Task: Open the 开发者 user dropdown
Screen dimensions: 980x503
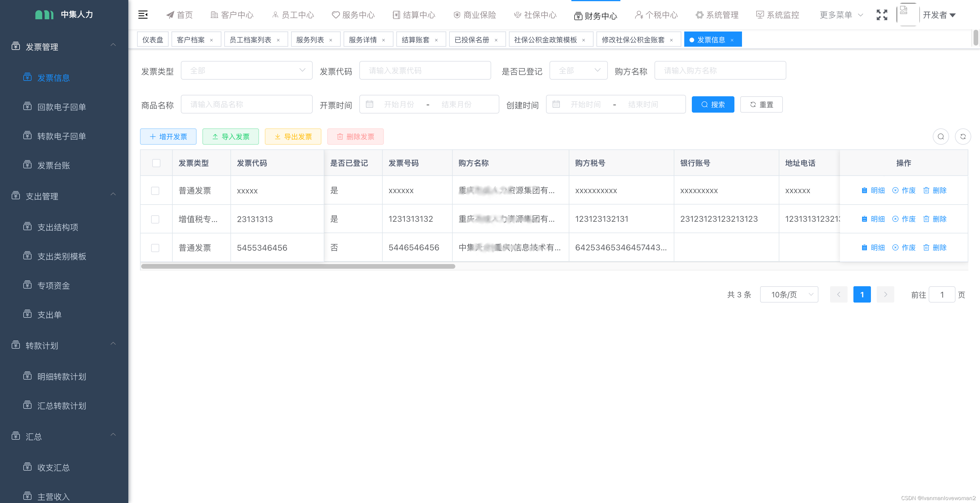Action: (x=939, y=15)
